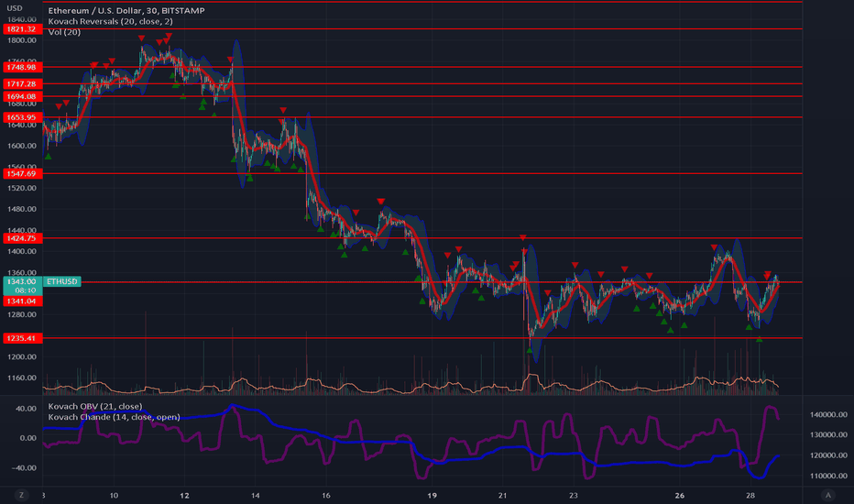
Task: Click the 1200.00 price scale value
Action: pos(22,356)
